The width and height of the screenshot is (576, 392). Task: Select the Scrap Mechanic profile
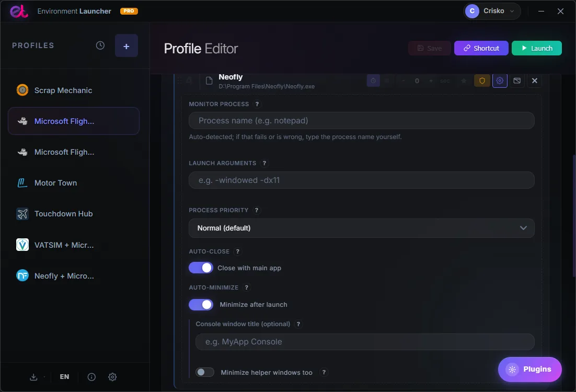[x=74, y=90]
